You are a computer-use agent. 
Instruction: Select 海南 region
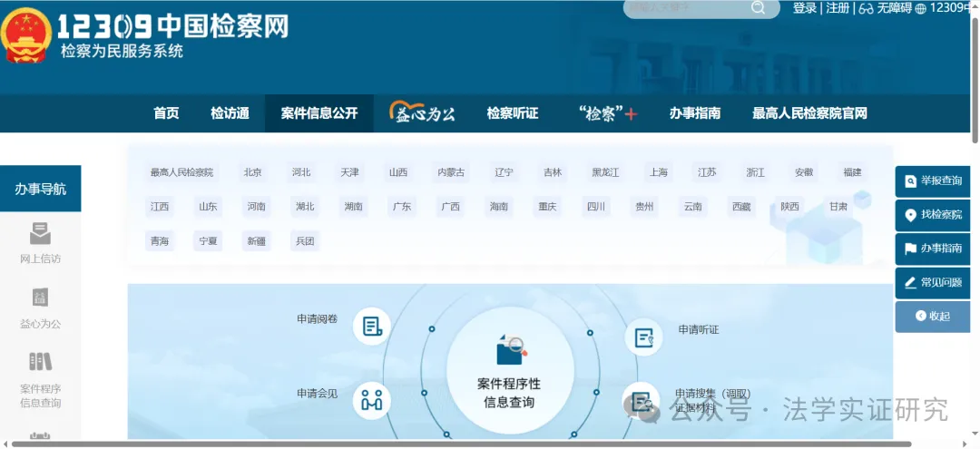tap(499, 207)
